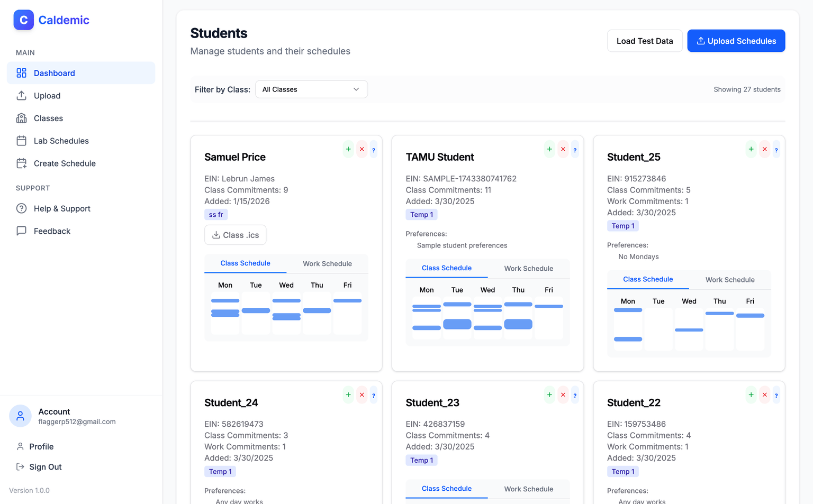Click the green plus icon on Student_23 card
The image size is (813, 504).
point(549,395)
